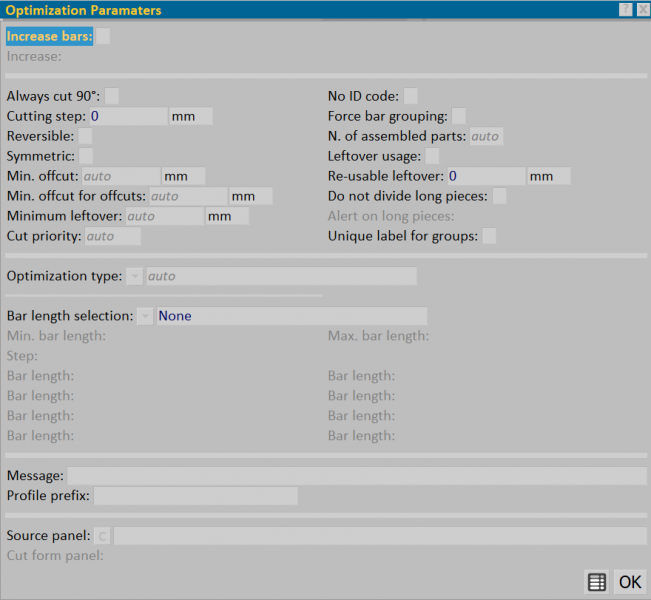Click the N. of assembled parts field

[x=487, y=136]
